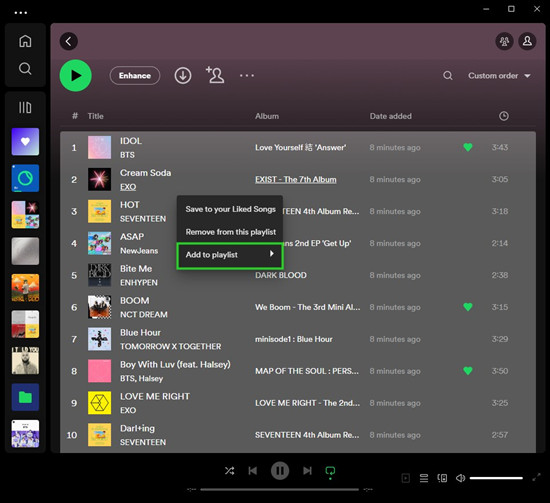Play the playlist with green play button

[x=76, y=75]
